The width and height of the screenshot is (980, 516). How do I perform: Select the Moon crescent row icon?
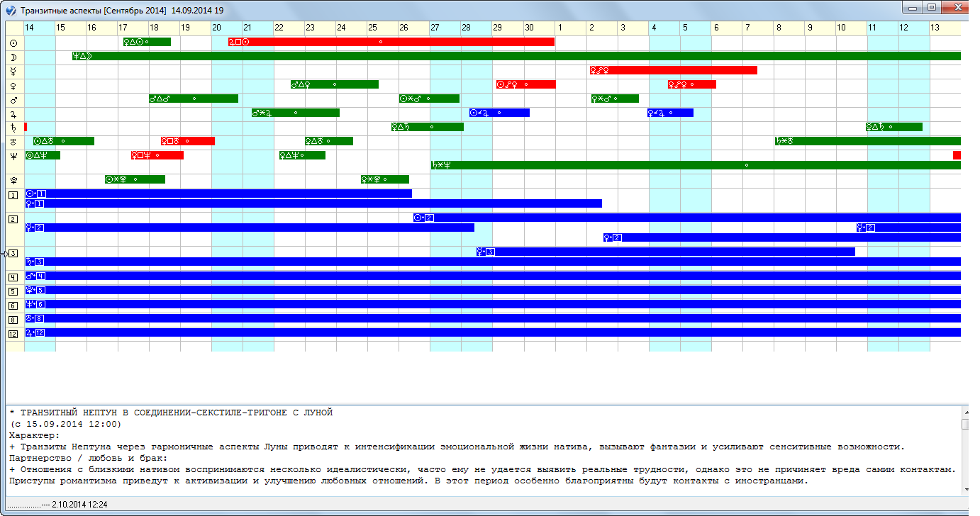(13, 57)
